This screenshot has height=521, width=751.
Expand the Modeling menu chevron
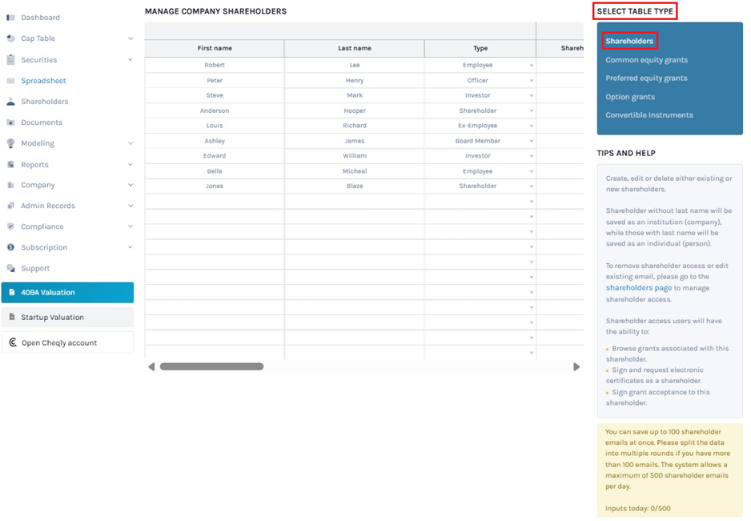click(130, 143)
